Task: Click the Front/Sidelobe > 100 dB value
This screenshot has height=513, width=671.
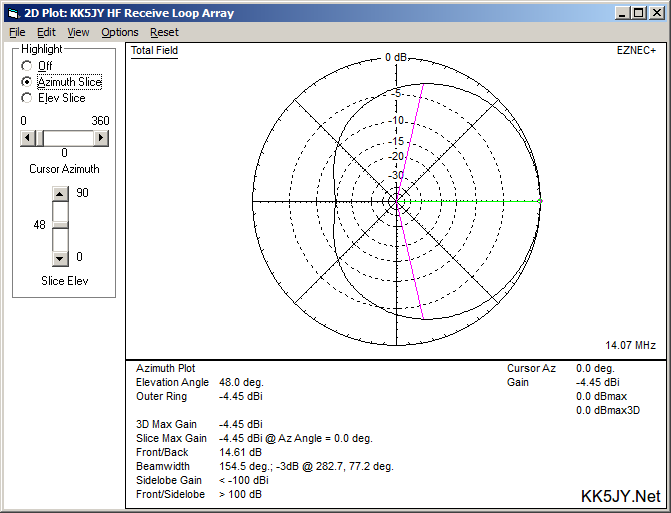Action: click(240, 494)
